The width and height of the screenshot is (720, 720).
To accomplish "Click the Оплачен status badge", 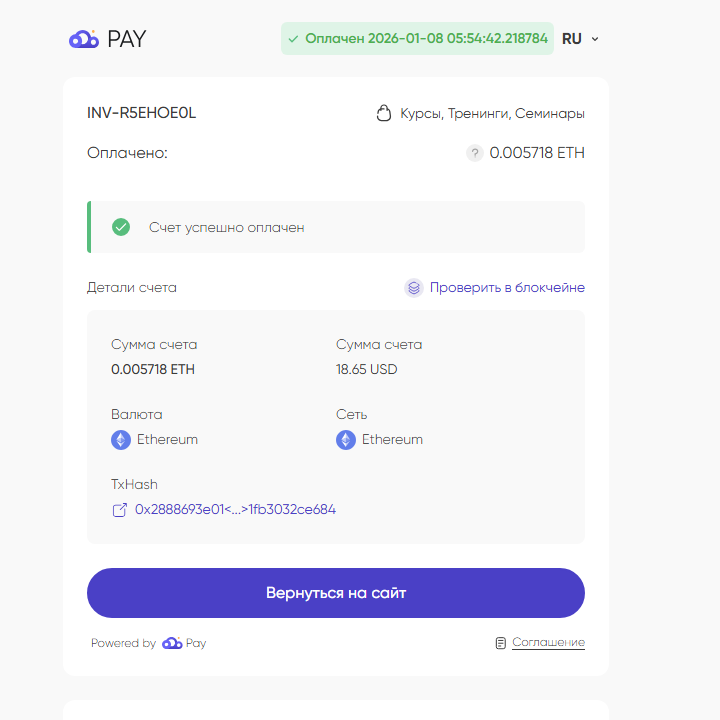I will (417, 39).
